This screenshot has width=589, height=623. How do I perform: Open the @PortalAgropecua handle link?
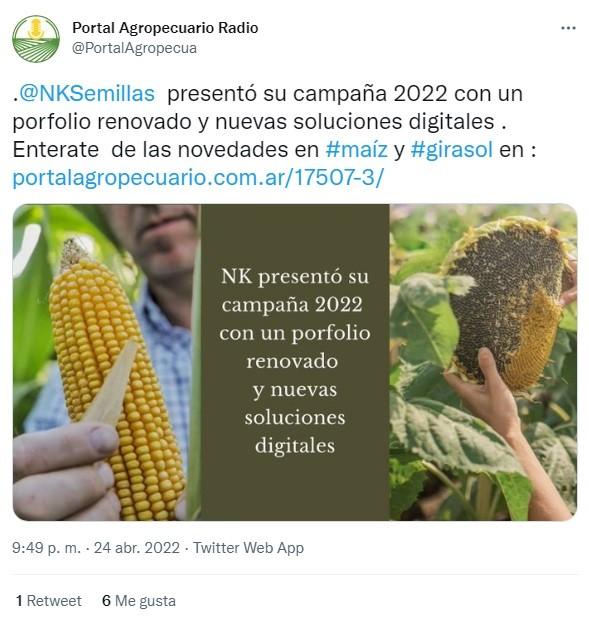click(x=134, y=48)
